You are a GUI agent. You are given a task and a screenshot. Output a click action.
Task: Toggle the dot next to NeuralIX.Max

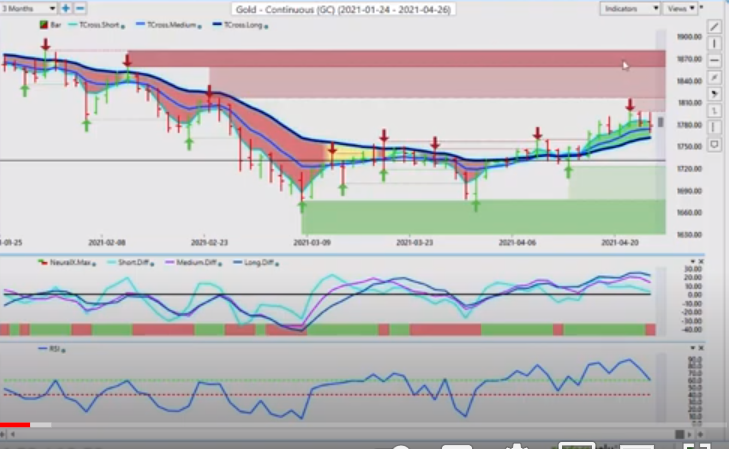click(x=94, y=264)
